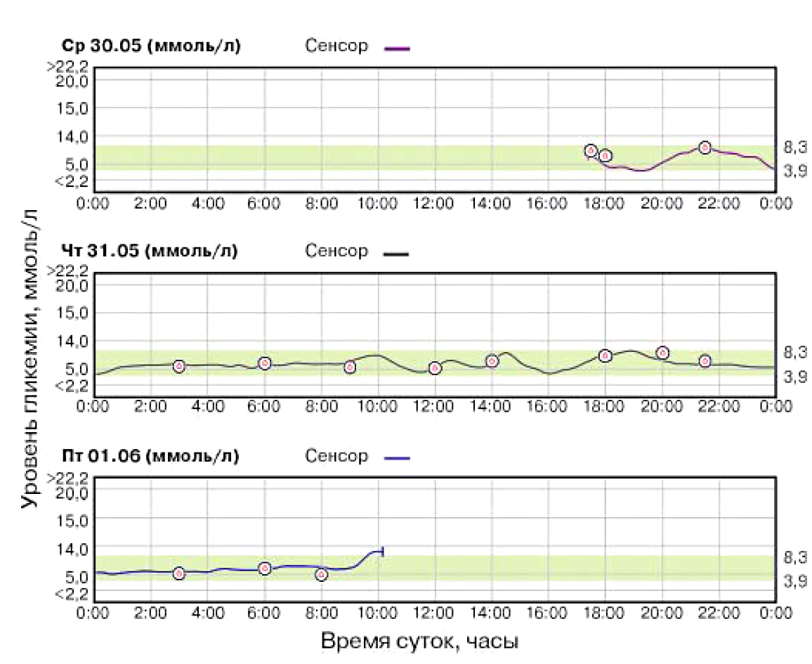The height and width of the screenshot is (664, 812).
Task: Click the 'Чт 31.05 (ммоль/л)' chart title
Action: [150, 252]
